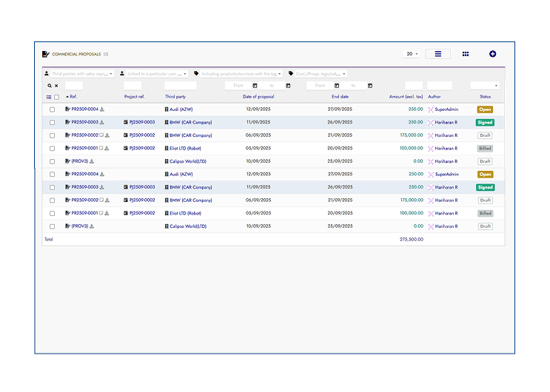Expand the Status filter dropdown
The height and width of the screenshot is (392, 550).
point(485,86)
